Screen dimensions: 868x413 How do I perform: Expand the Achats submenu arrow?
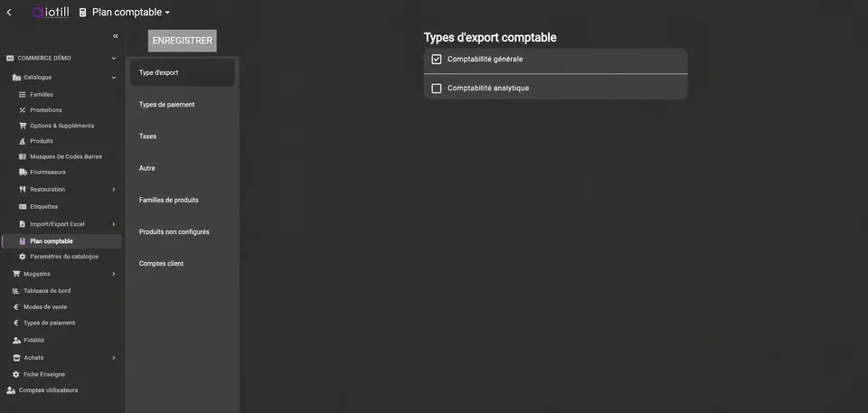tap(114, 358)
